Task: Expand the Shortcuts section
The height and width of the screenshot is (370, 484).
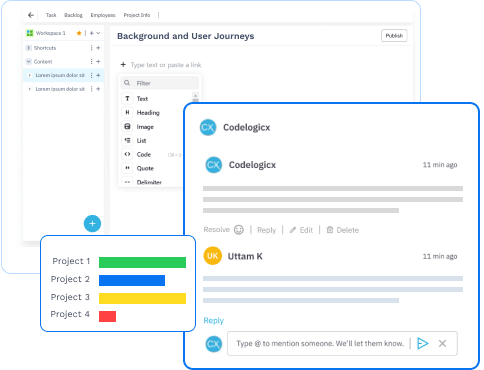Action: tap(29, 48)
